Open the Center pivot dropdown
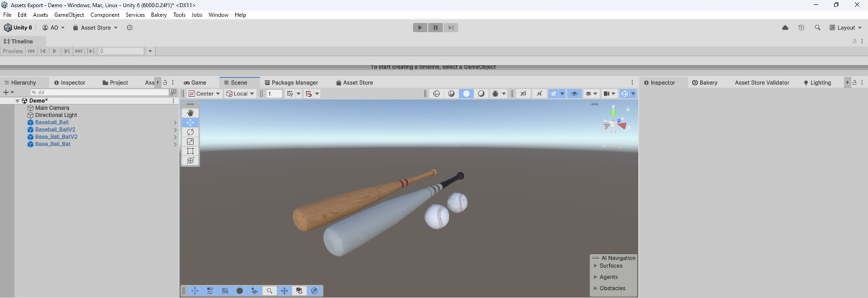 (204, 93)
